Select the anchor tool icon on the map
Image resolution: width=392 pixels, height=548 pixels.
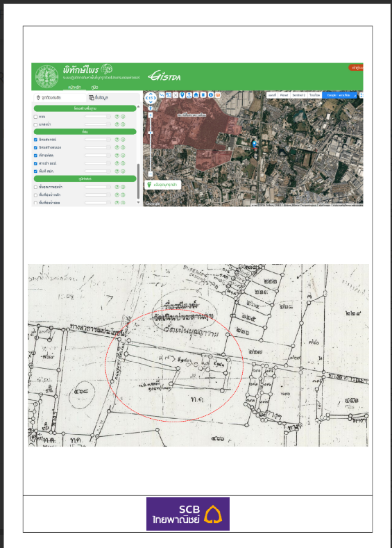[x=189, y=95]
